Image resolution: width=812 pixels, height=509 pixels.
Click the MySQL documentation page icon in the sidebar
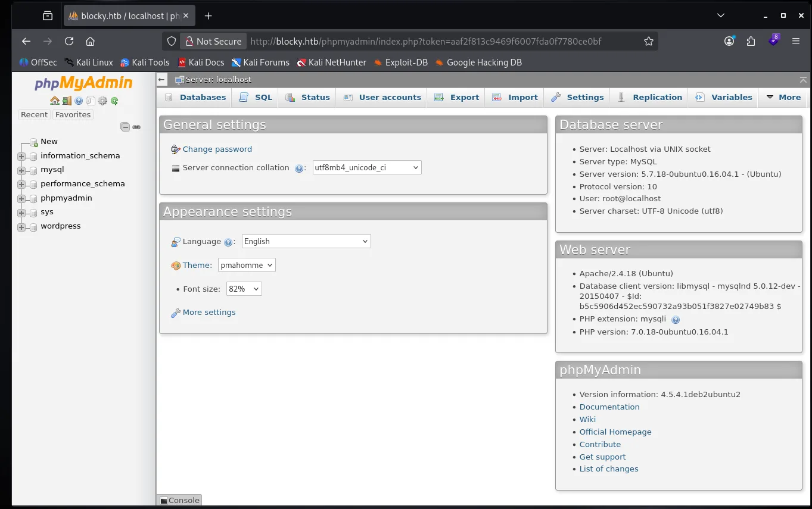91,101
